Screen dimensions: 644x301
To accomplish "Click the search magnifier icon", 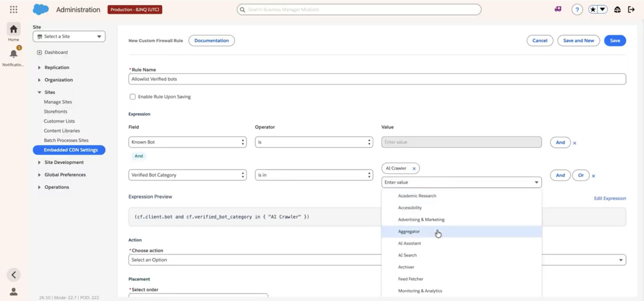I will tap(242, 10).
